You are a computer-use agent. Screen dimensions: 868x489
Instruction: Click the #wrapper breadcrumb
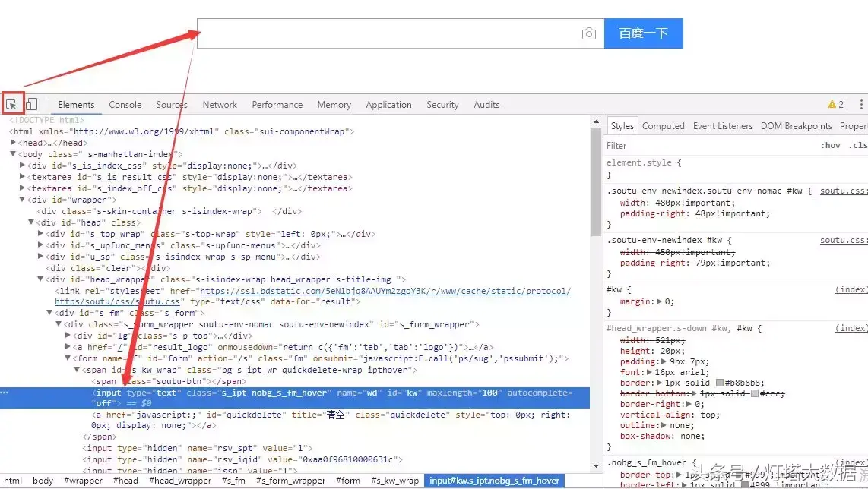coord(83,481)
